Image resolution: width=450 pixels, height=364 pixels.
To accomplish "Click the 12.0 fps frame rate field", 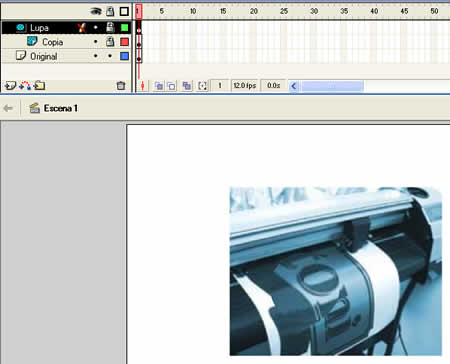I will (x=245, y=86).
